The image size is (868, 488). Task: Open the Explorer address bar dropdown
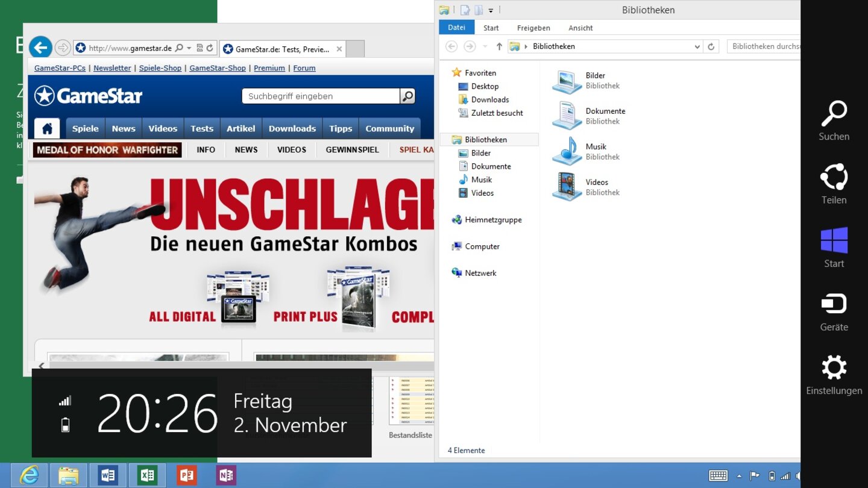[x=697, y=46]
